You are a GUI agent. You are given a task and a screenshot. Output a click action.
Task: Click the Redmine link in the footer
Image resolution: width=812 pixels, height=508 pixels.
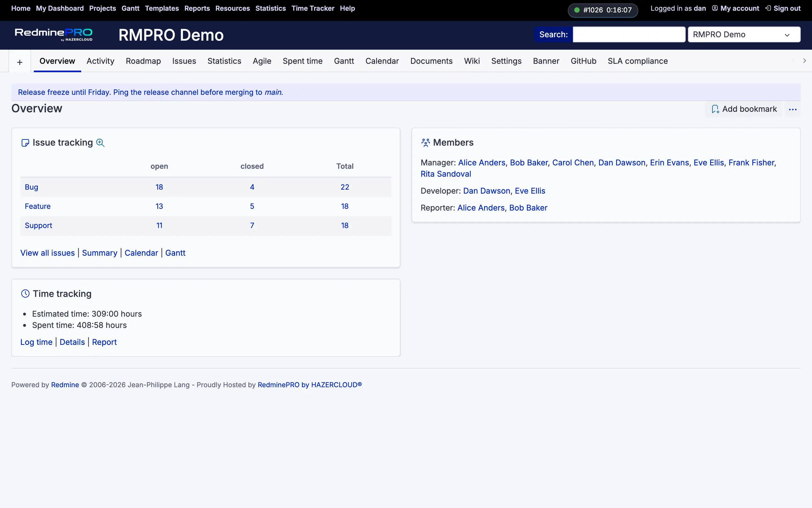coord(65,385)
